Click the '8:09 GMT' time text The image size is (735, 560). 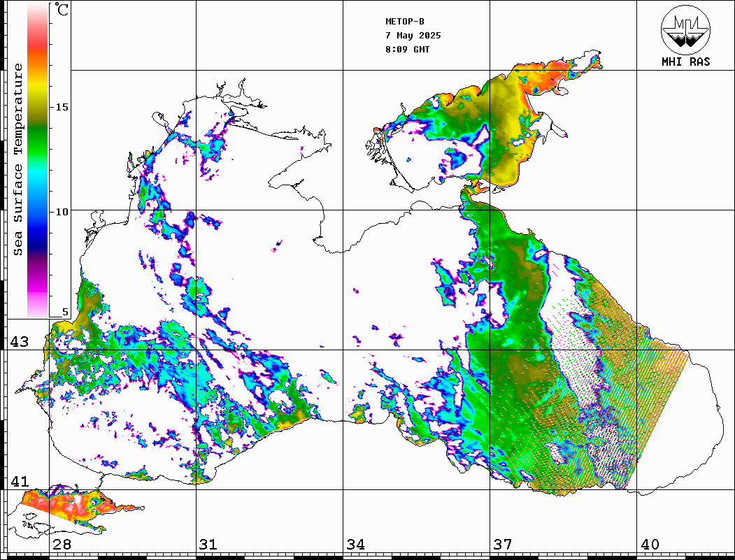[x=407, y=49]
